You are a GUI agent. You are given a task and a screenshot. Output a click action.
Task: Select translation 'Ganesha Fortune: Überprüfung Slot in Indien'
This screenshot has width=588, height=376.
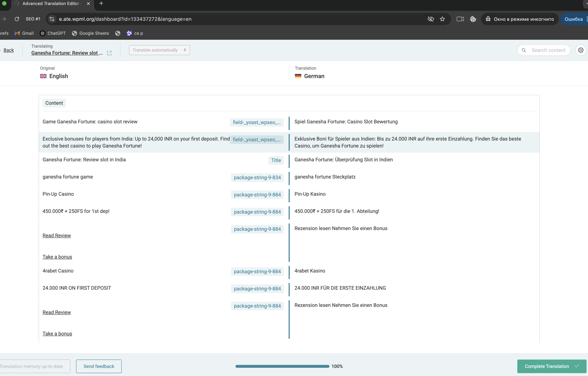pos(344,160)
